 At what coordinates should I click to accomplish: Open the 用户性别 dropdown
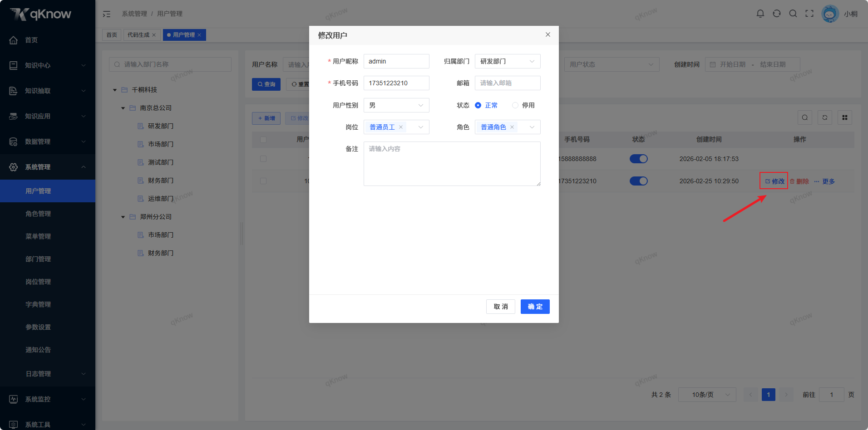click(396, 105)
